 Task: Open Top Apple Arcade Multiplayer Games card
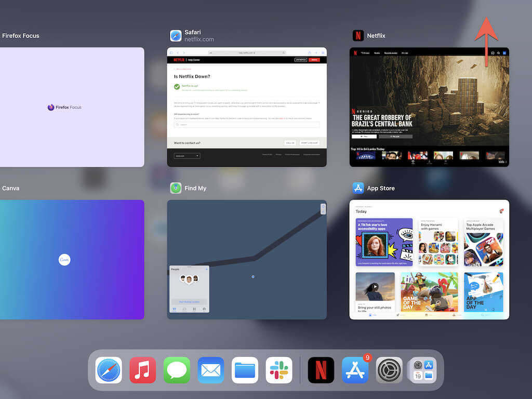pyautogui.click(x=484, y=242)
